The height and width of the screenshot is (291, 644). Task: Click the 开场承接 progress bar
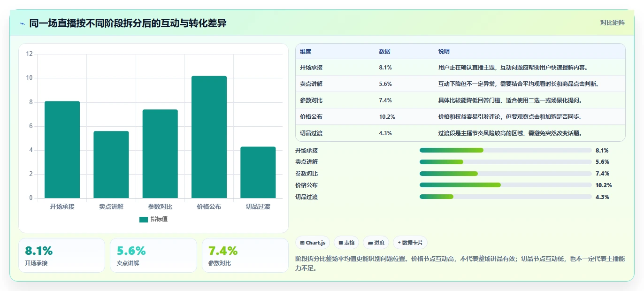[x=506, y=150]
